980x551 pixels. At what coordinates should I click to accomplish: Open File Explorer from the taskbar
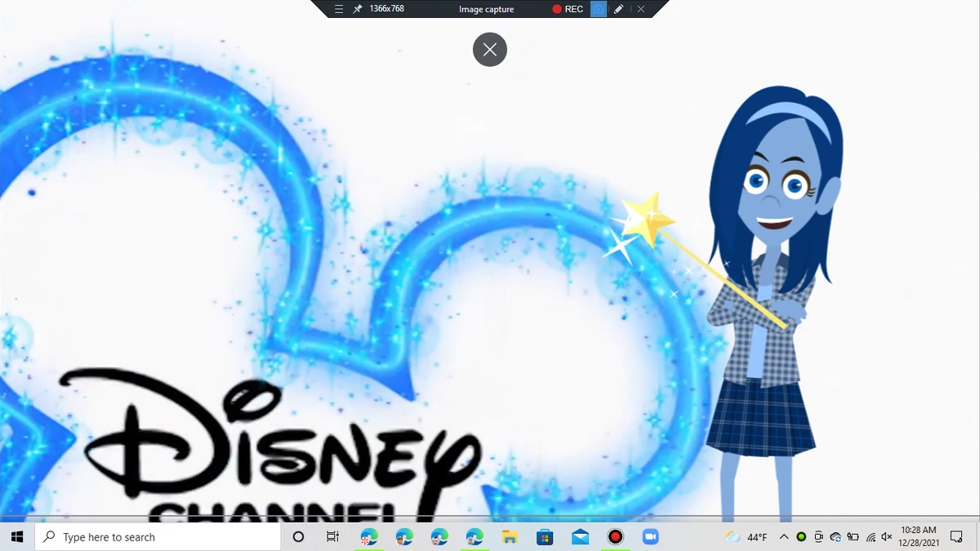(509, 536)
